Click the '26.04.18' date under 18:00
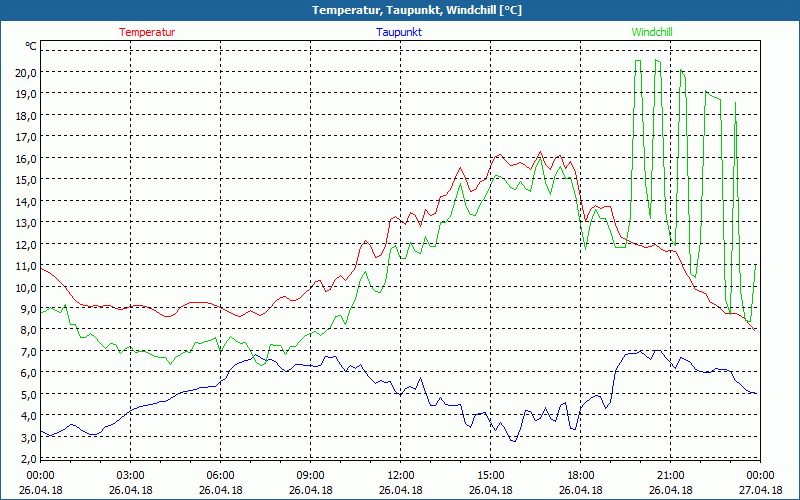Screen dimensions: 800x500 point(581,490)
